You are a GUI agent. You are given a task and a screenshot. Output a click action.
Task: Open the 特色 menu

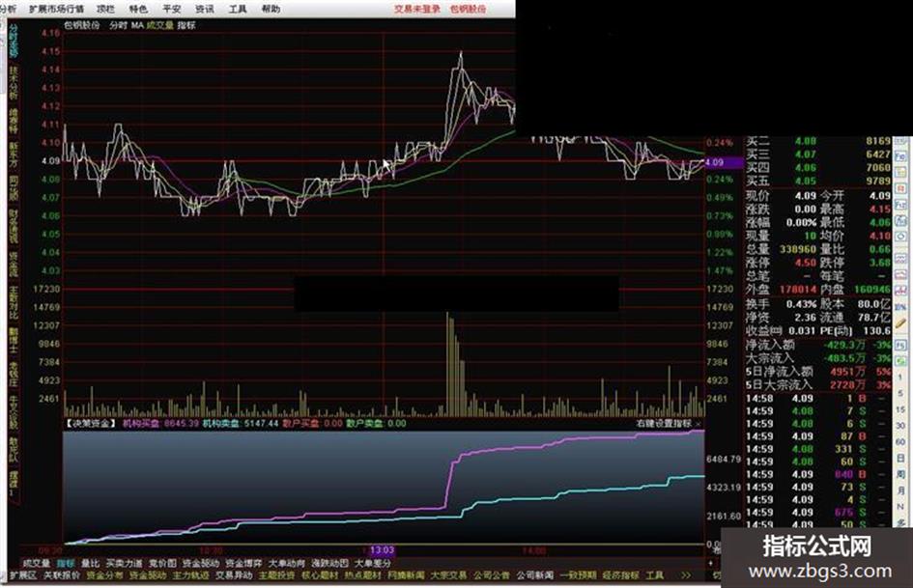[138, 9]
